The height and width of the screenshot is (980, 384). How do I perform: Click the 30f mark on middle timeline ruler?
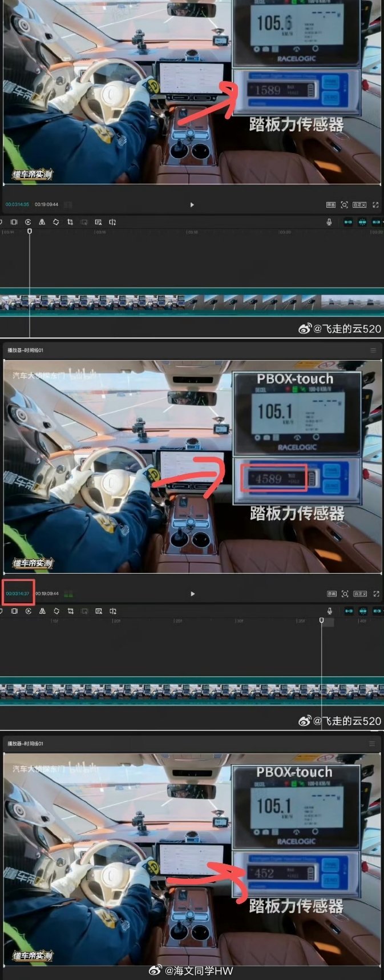[x=240, y=620]
